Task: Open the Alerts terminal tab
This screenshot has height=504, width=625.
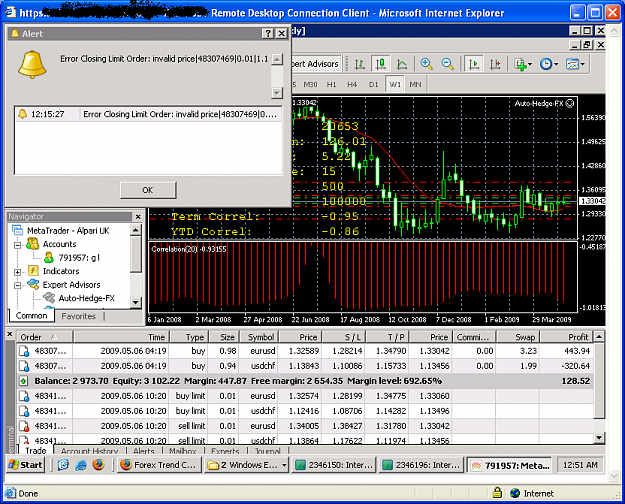Action: 143,451
